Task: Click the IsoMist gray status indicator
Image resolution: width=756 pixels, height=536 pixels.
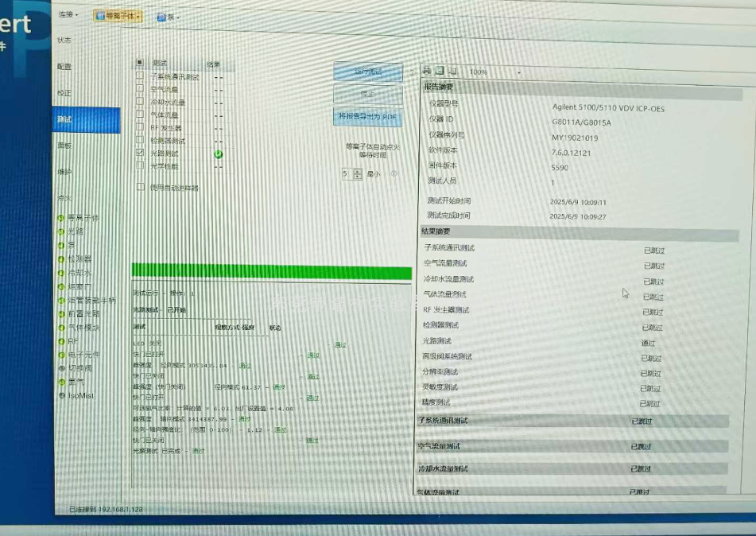Action: 61,395
